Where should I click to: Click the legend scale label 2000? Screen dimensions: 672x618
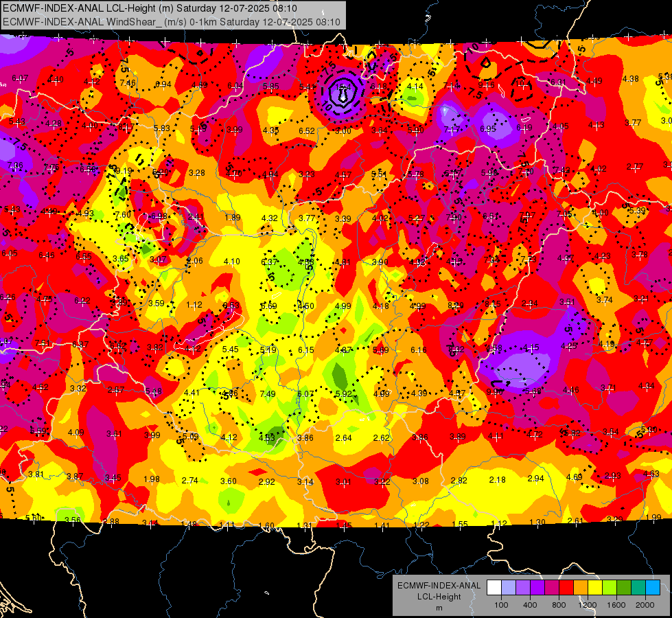(645, 605)
